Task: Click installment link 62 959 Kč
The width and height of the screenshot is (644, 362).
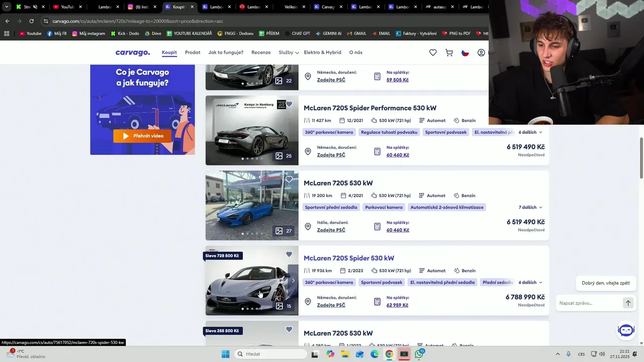Action: pos(397,305)
